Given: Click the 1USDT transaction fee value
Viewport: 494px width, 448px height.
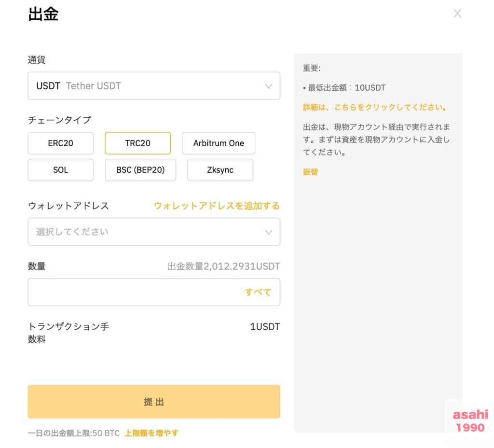Looking at the screenshot, I should click(x=265, y=327).
